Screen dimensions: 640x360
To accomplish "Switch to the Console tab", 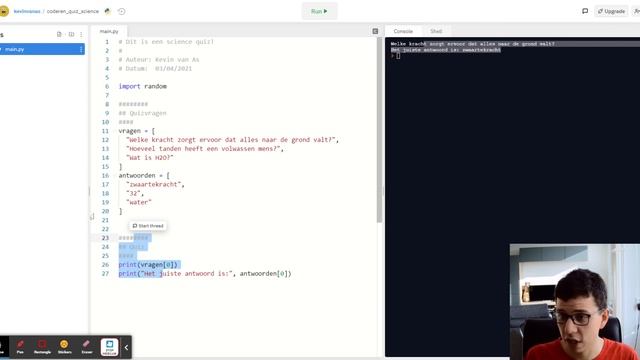I will pos(403,31).
